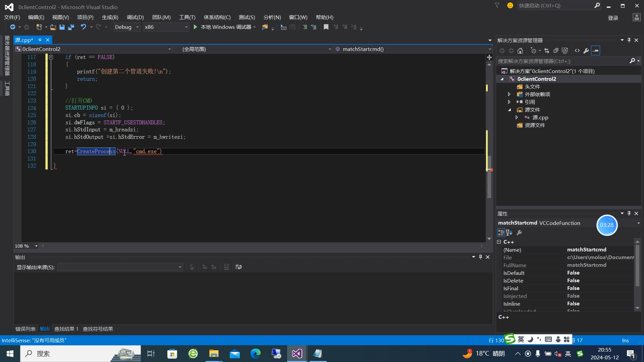Open the Windows Start menu

pos(10,354)
